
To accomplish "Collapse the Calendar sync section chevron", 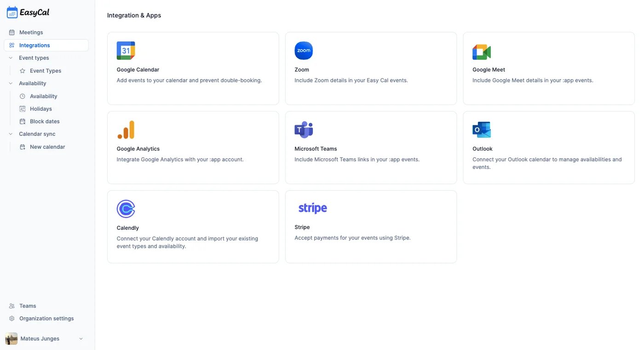I will 11,134.
